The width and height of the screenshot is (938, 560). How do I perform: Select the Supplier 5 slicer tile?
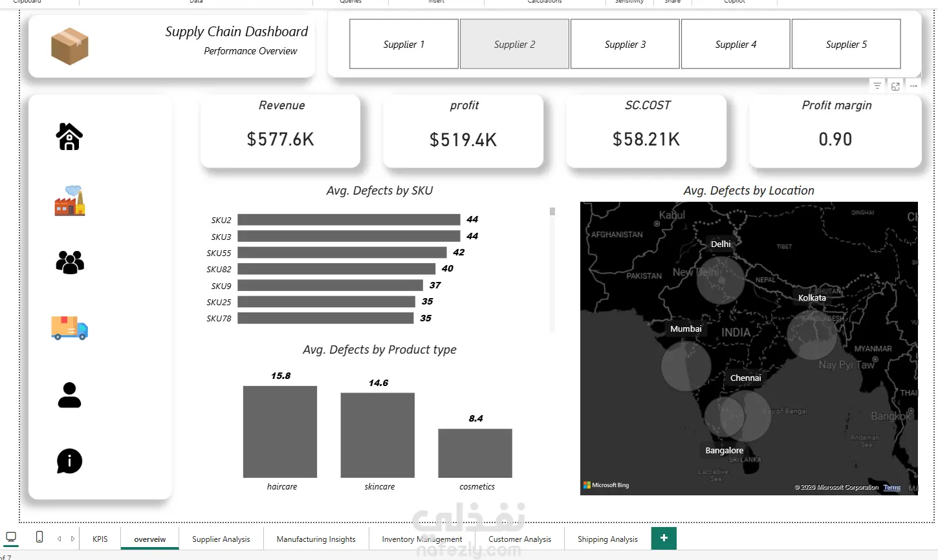[846, 44]
